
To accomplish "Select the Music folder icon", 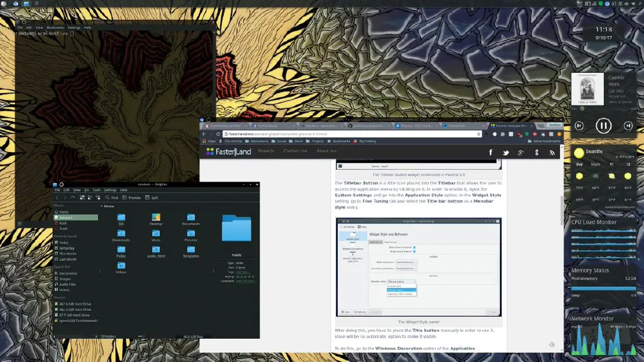I will click(156, 234).
